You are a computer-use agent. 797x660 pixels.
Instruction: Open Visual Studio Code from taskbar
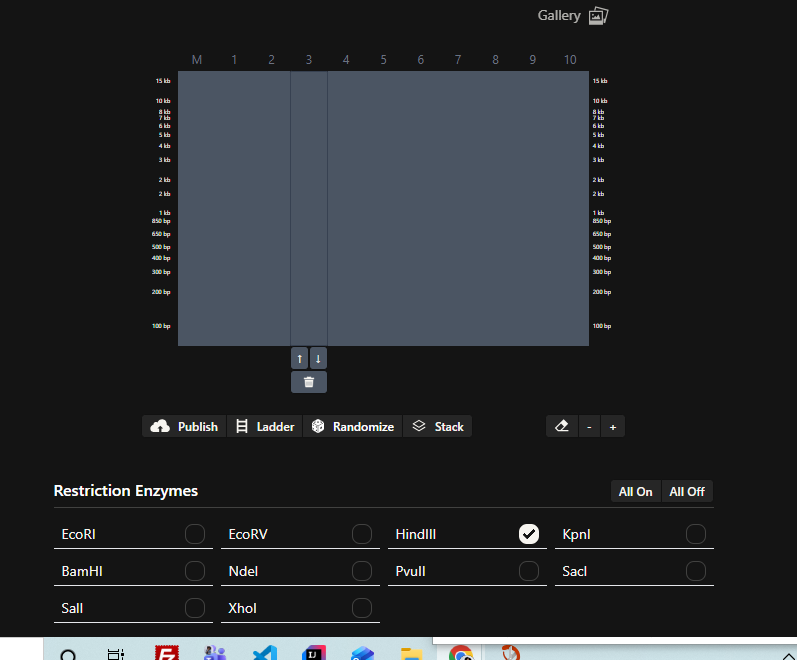pyautogui.click(x=264, y=653)
